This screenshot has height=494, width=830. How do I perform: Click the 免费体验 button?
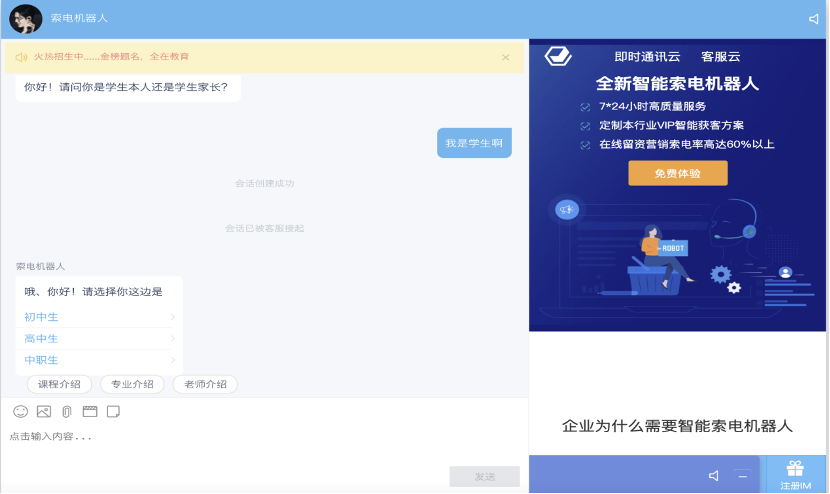(x=677, y=173)
